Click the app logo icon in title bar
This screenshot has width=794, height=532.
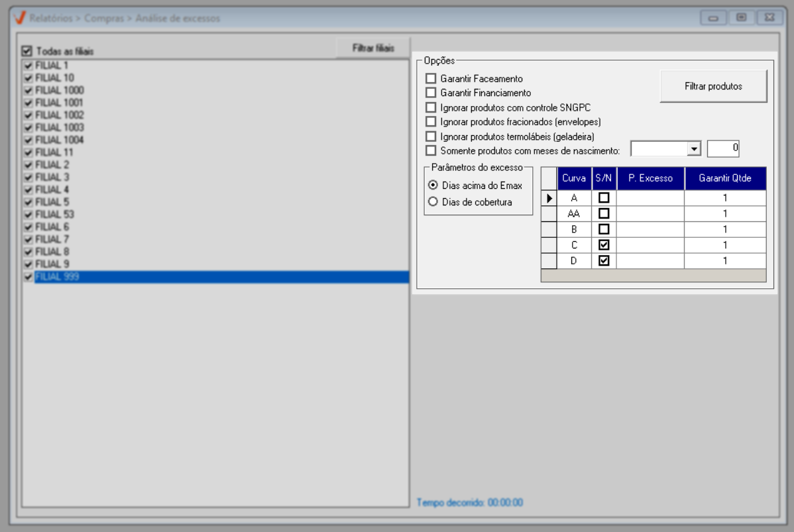20,18
